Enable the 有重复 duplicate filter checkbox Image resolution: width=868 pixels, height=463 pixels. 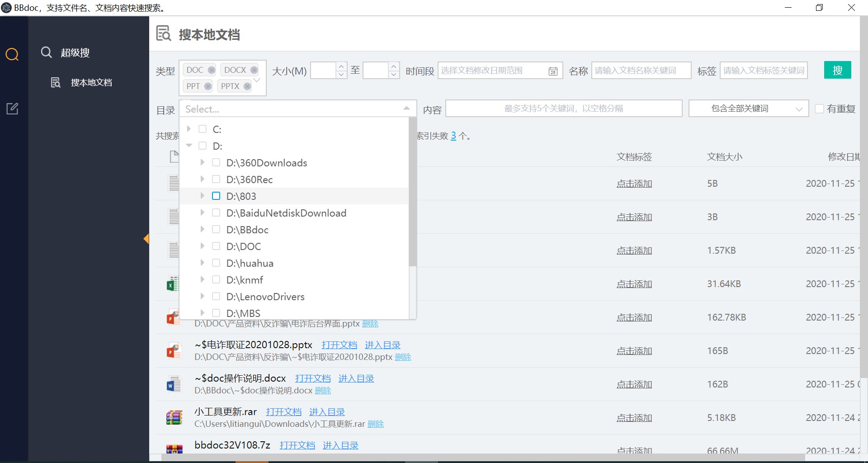point(819,109)
